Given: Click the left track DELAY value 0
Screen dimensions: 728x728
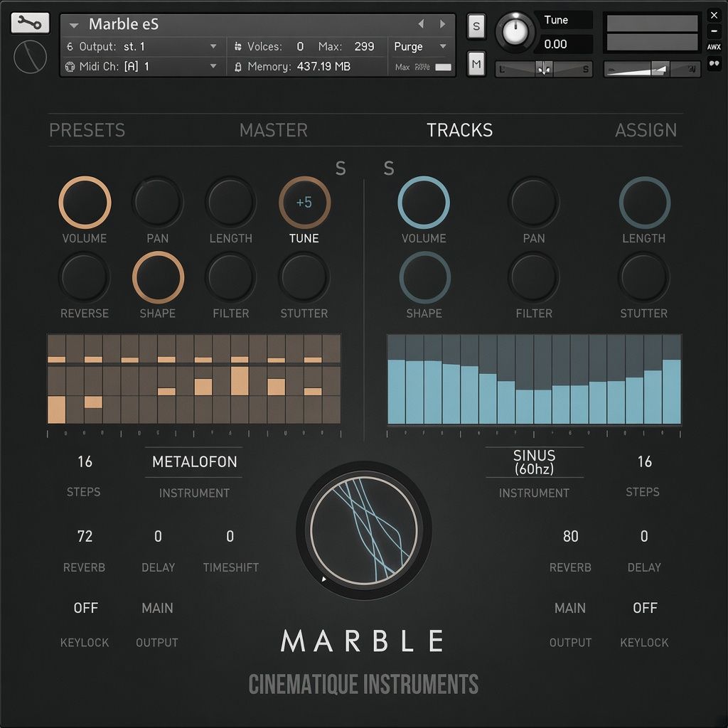Looking at the screenshot, I should click(158, 536).
